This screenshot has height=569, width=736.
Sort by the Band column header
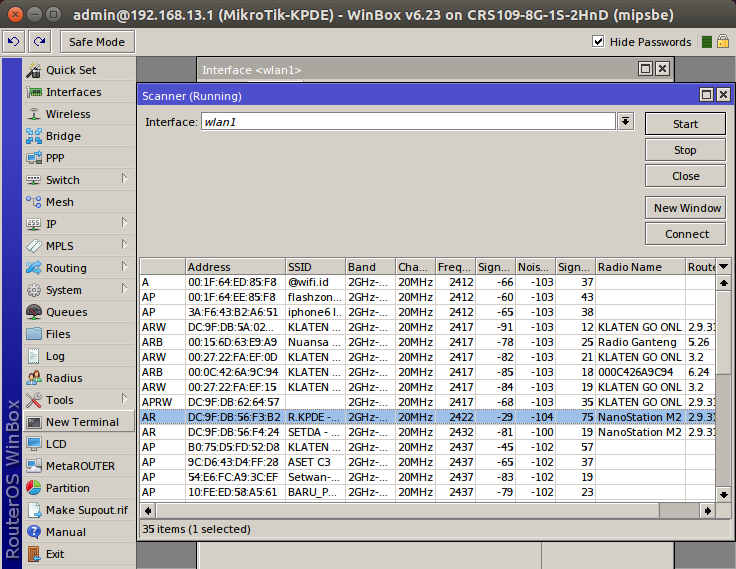tap(370, 267)
